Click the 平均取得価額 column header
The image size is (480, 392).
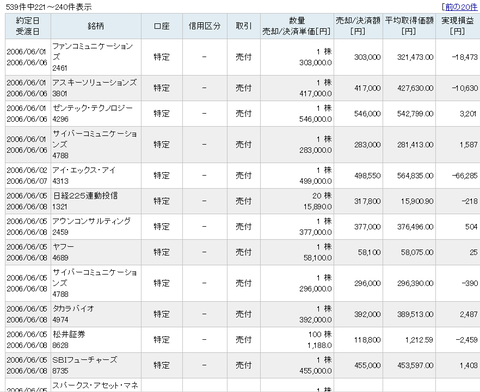[x=409, y=26]
